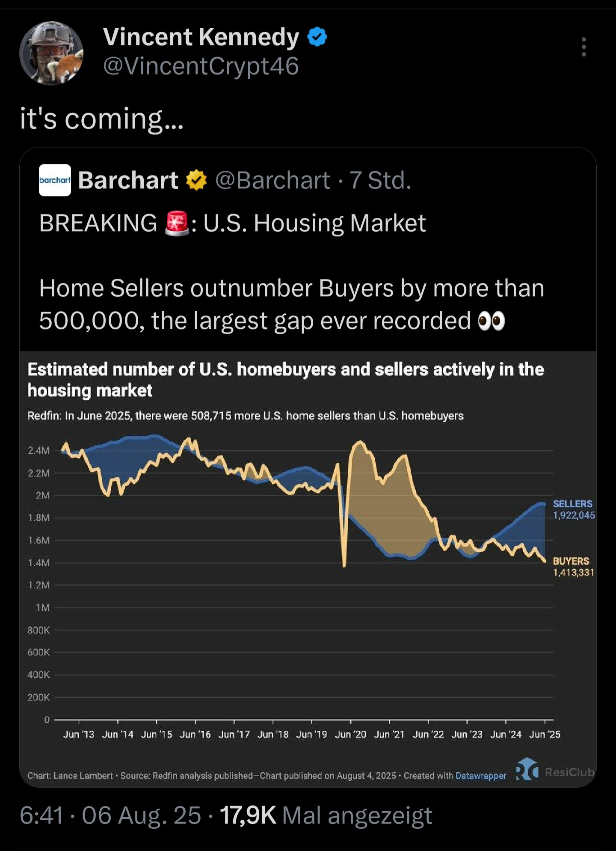Open the Datawrapper link in chart footer

coord(480,776)
